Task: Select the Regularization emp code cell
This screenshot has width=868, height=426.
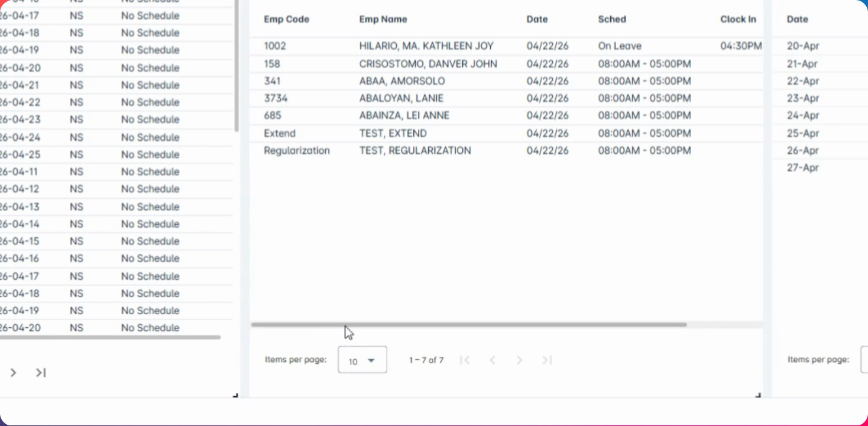Action: point(297,150)
